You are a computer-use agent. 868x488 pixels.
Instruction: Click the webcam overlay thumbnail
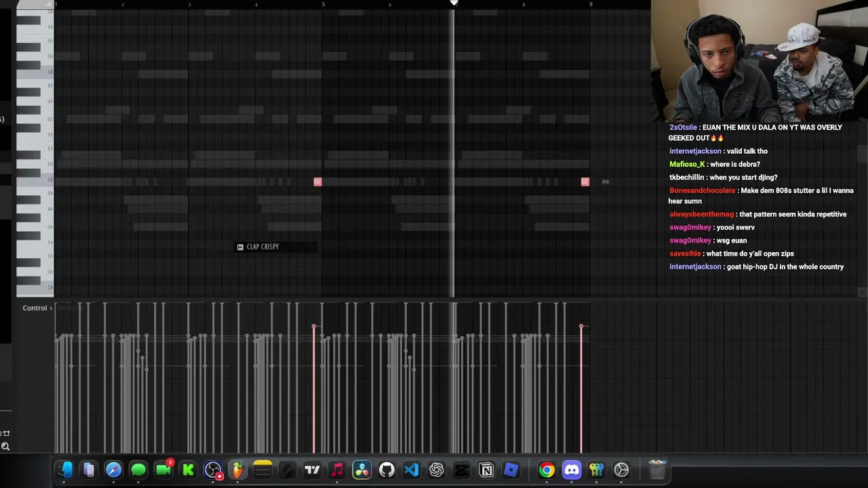coord(759,61)
